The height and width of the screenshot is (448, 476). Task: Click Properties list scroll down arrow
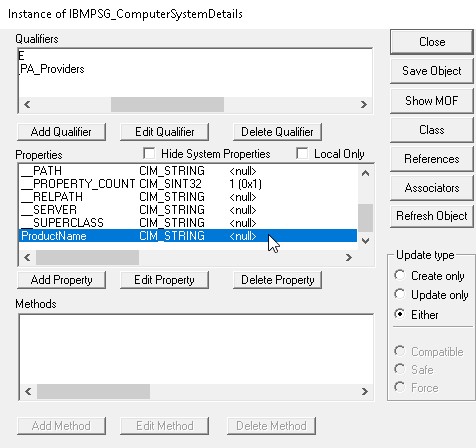pos(365,241)
